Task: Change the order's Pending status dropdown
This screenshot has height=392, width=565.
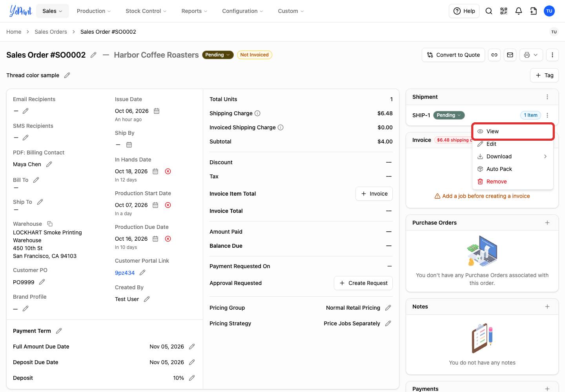Action: [218, 55]
